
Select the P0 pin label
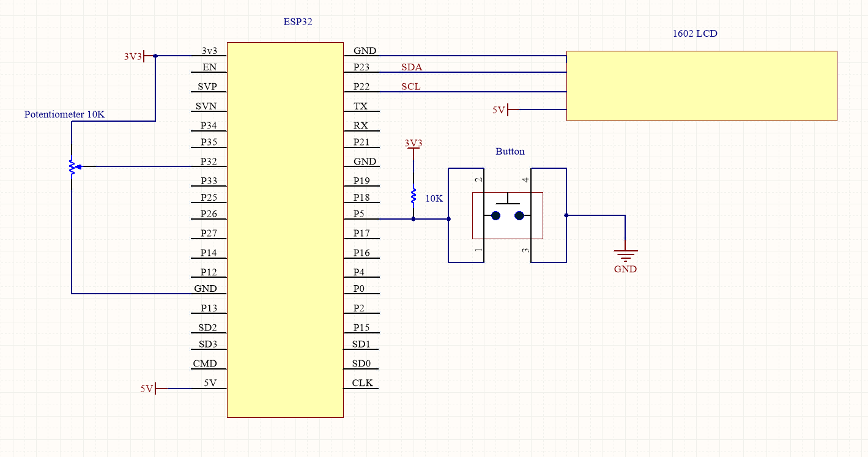pos(359,289)
